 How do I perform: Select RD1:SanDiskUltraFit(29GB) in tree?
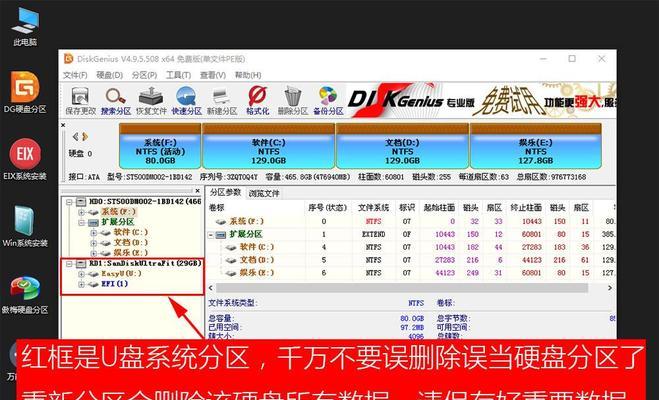[x=145, y=263]
